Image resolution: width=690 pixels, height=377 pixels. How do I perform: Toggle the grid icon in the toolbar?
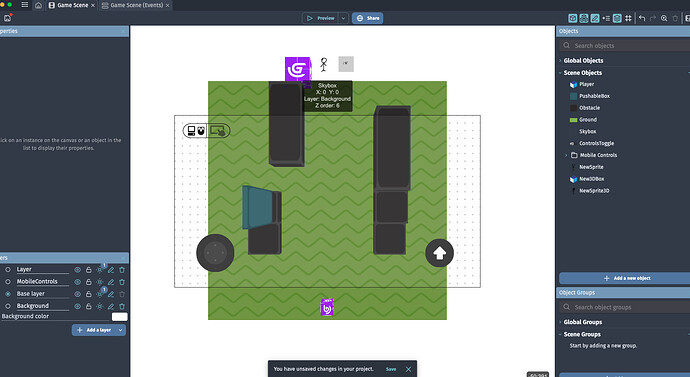628,18
